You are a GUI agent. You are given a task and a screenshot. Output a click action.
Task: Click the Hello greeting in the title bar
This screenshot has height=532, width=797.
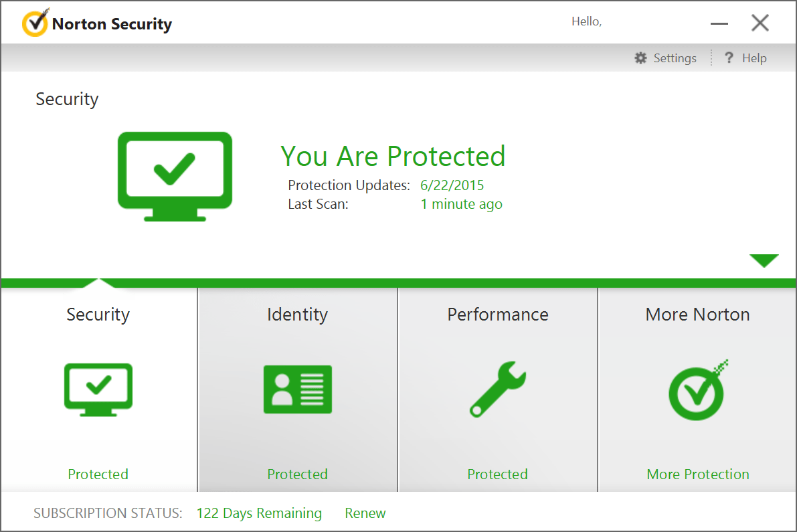586,21
